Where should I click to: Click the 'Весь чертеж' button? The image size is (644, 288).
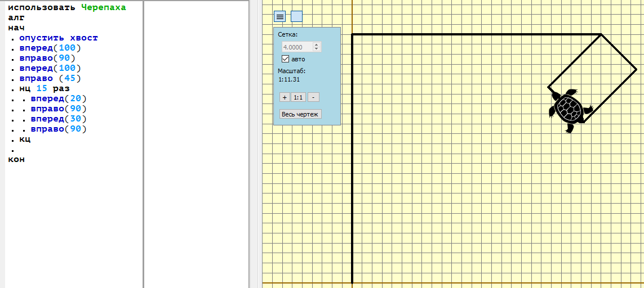point(301,114)
